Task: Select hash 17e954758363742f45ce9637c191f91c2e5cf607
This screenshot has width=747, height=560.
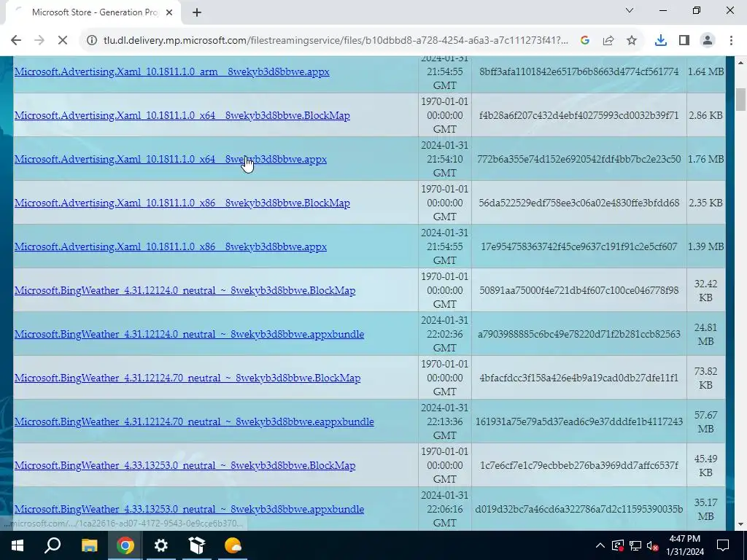Action: (x=578, y=246)
